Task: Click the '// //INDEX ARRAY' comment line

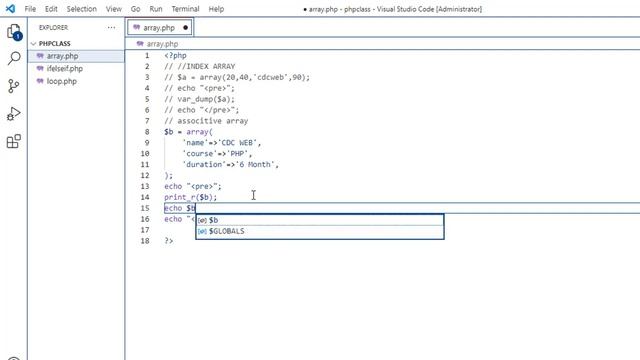Action: pos(200,67)
